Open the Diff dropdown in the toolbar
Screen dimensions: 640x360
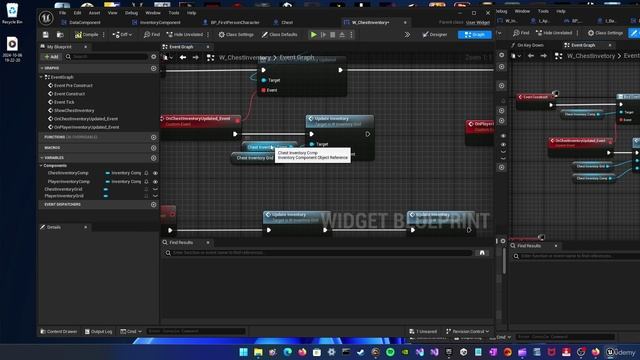122,35
